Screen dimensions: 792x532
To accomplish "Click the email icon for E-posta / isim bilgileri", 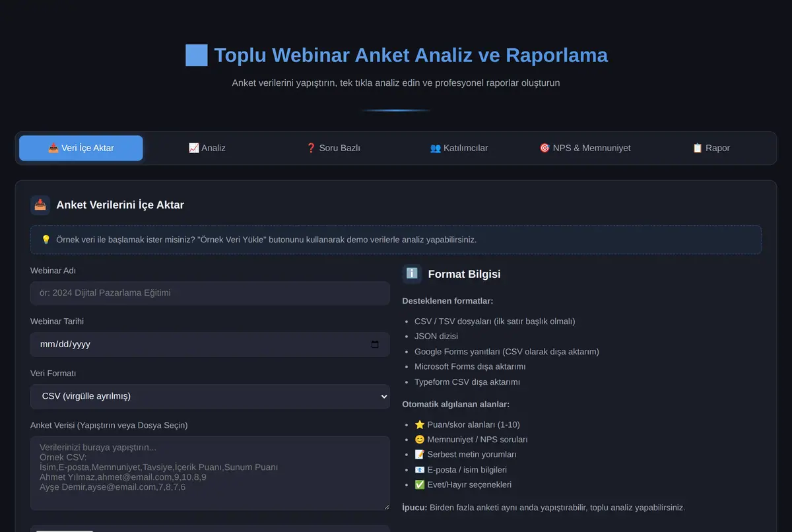I will 420,470.
